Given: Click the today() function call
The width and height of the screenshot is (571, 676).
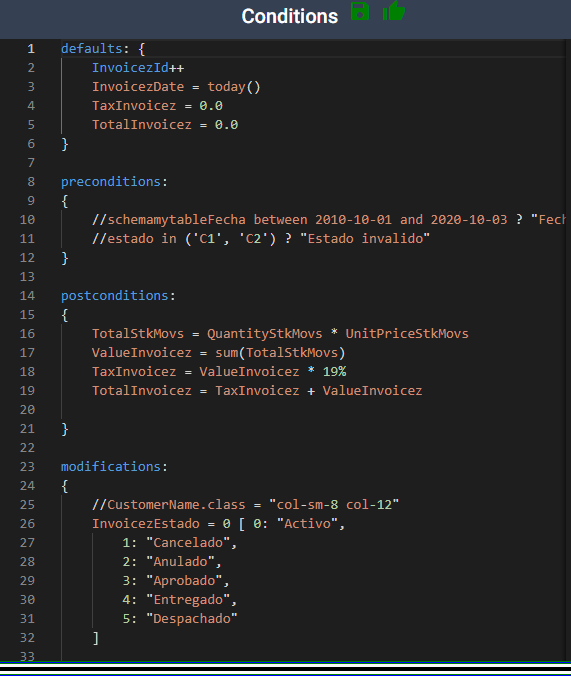Looking at the screenshot, I should 234,87.
